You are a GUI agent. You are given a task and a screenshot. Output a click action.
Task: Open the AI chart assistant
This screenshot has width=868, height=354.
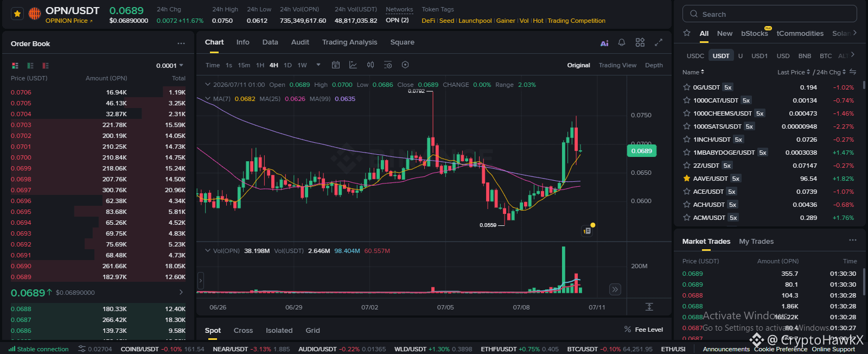(604, 43)
